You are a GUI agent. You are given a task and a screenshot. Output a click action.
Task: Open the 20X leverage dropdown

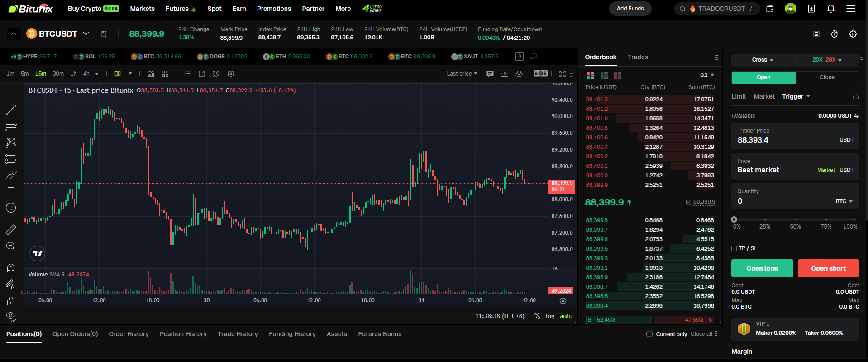tap(827, 60)
